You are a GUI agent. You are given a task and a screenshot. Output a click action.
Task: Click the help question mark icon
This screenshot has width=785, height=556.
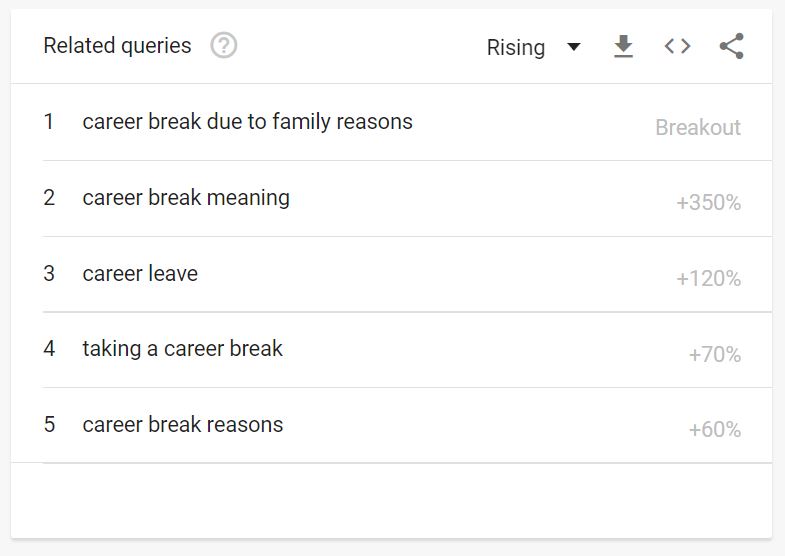pyautogui.click(x=224, y=46)
